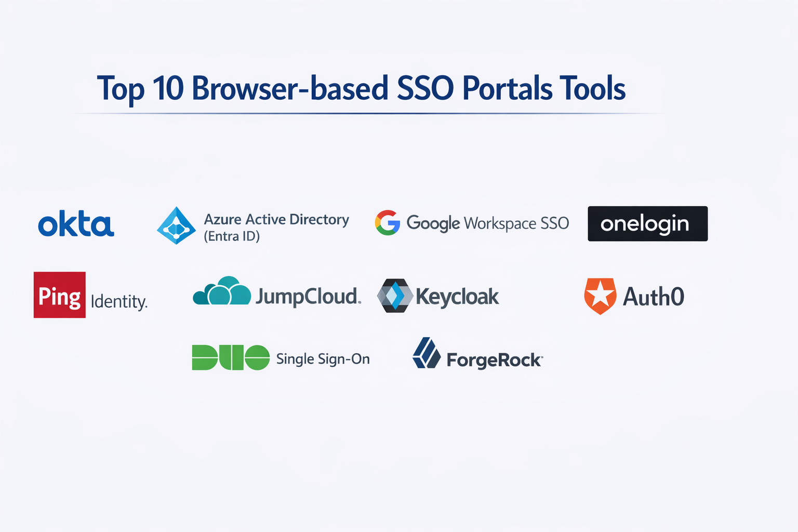Viewport: 798px width, 532px height.
Task: Click the black onelogin badge
Action: pos(647,224)
